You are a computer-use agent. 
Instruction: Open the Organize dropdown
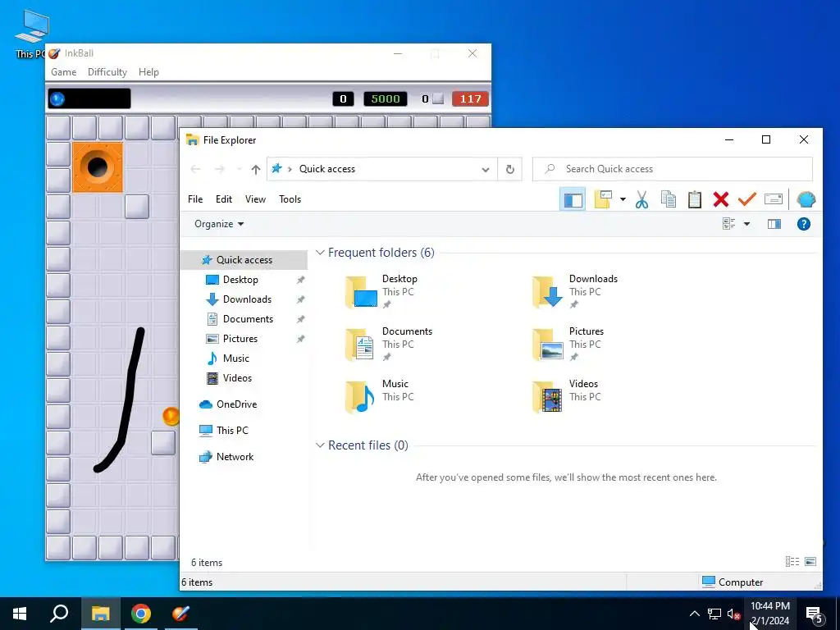coord(219,224)
